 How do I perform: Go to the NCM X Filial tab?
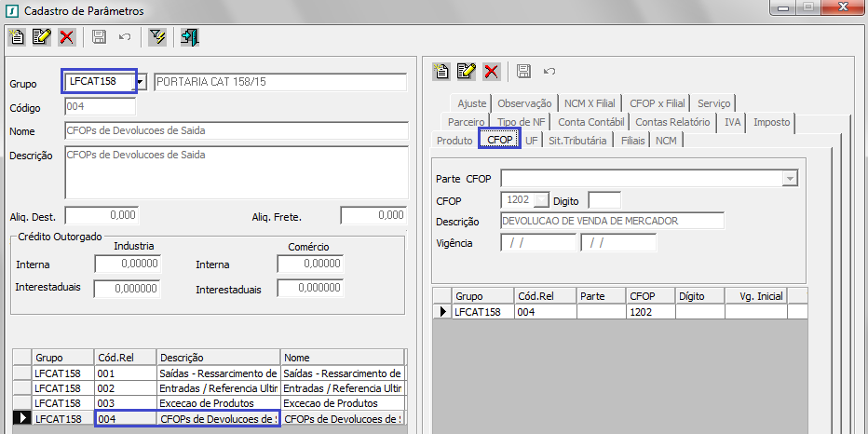(591, 103)
